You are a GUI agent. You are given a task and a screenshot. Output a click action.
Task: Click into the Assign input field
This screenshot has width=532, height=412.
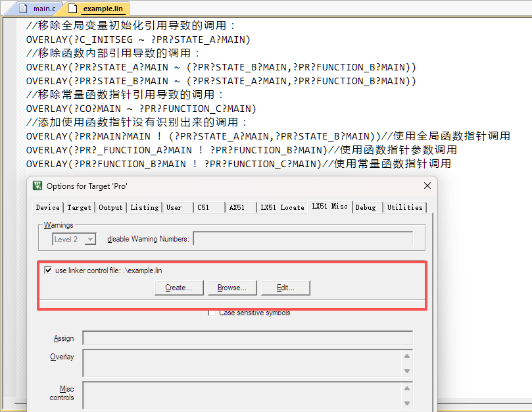point(247,338)
